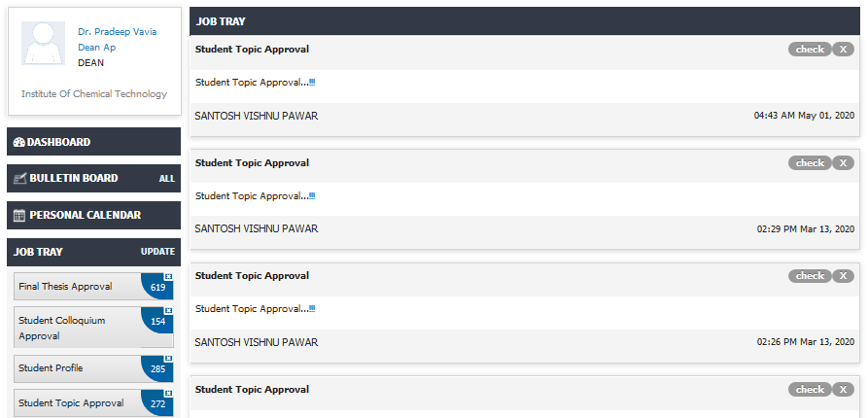Check the 02:26 PM Mar 13 approval

pyautogui.click(x=810, y=276)
